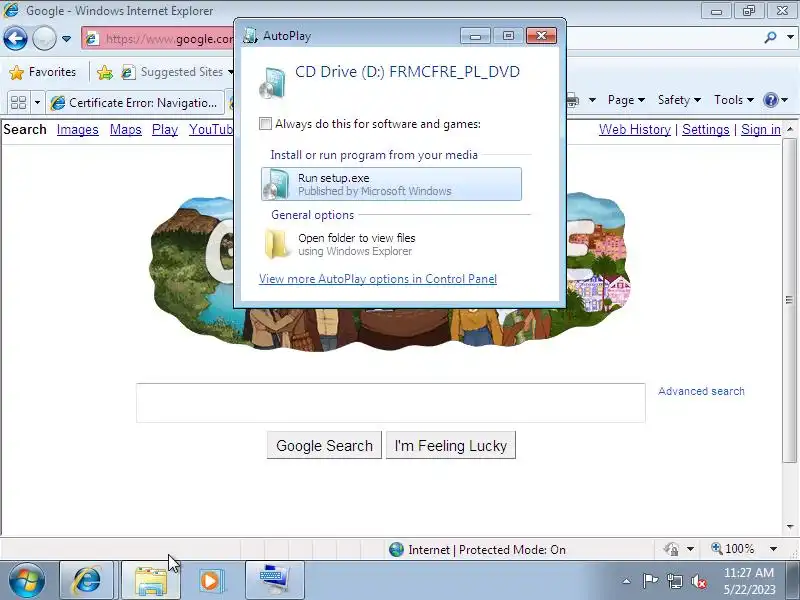
Task: Choose Open folder to view files
Action: tap(391, 244)
